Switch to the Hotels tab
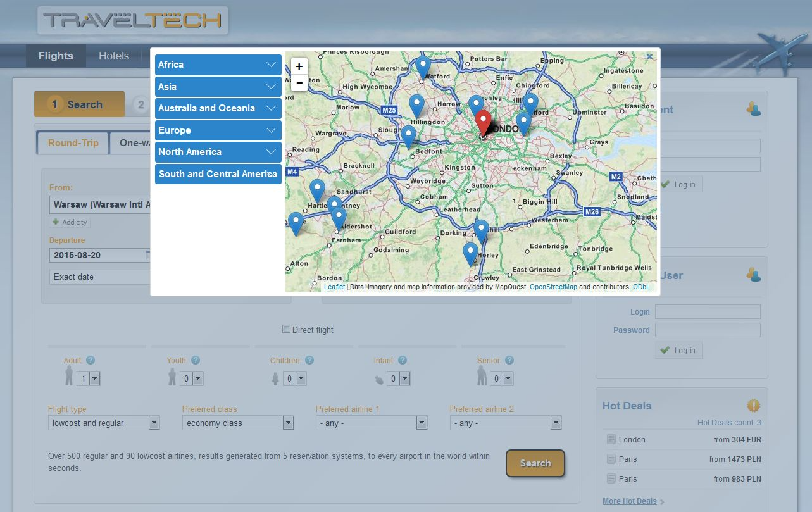Image resolution: width=812 pixels, height=512 pixels. [x=114, y=56]
